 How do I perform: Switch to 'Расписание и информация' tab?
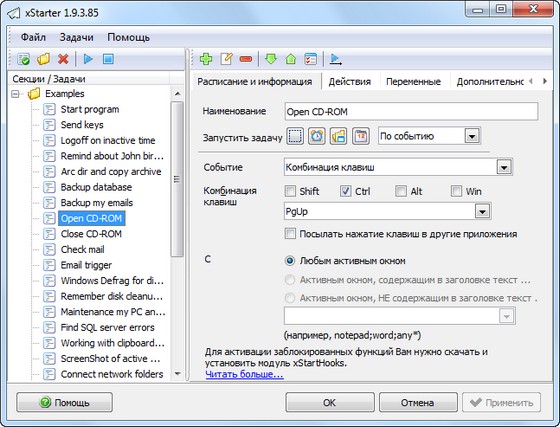[x=255, y=81]
